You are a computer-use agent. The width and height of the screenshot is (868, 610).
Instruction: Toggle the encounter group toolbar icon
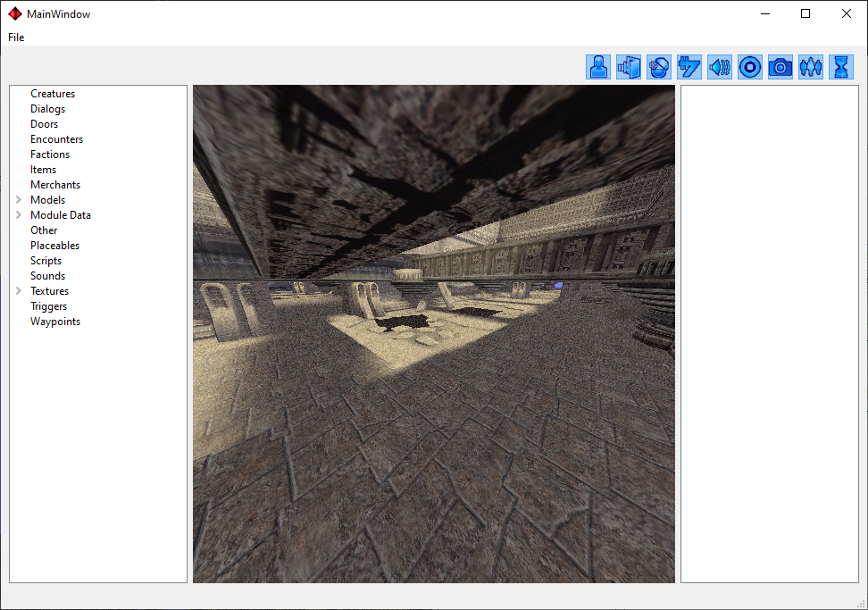coord(811,67)
